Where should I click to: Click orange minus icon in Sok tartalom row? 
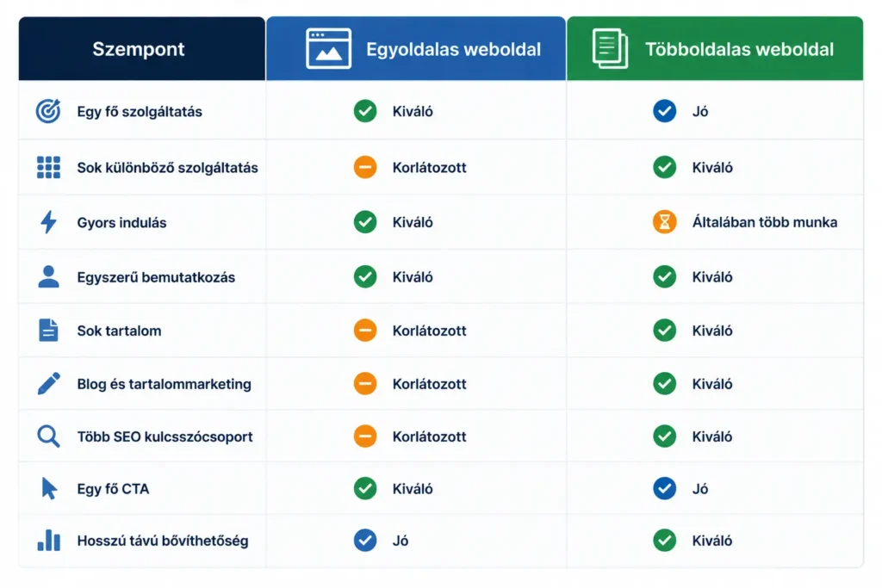(365, 330)
